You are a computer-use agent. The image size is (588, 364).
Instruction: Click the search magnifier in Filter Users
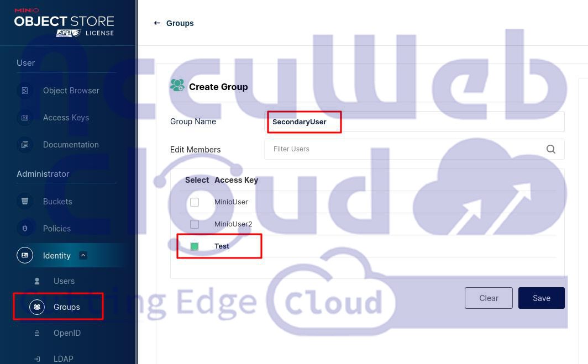550,149
